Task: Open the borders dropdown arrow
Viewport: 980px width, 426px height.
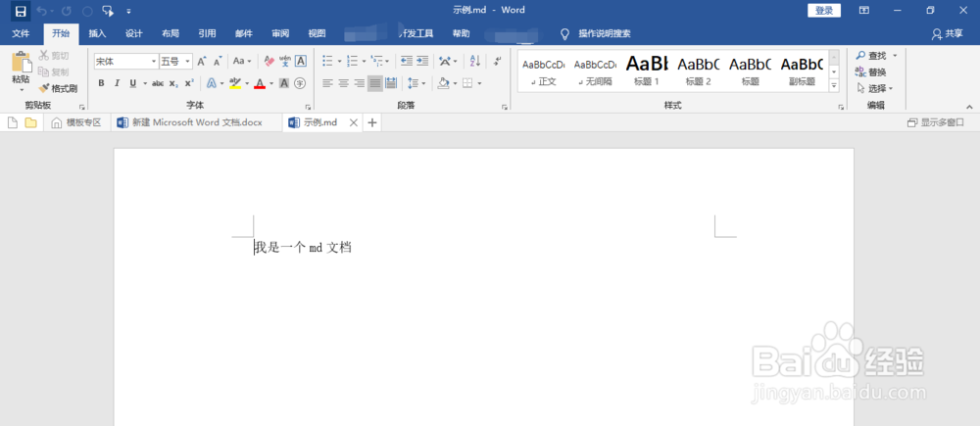Action: [x=480, y=83]
